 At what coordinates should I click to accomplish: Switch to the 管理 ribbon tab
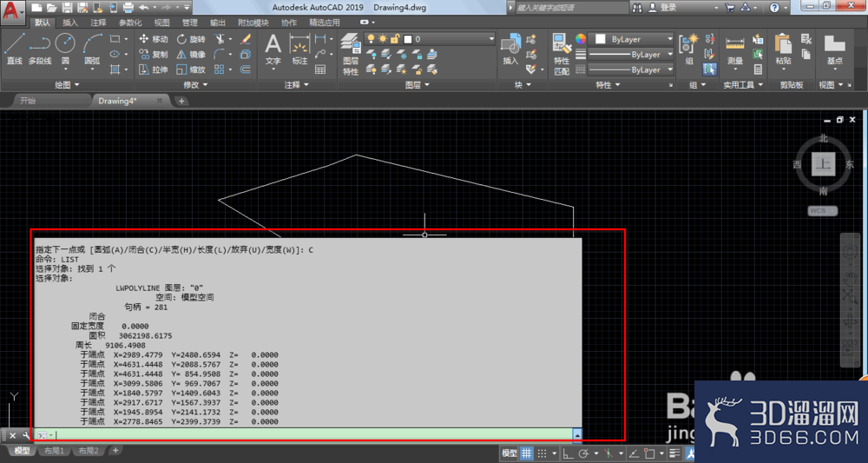click(189, 23)
